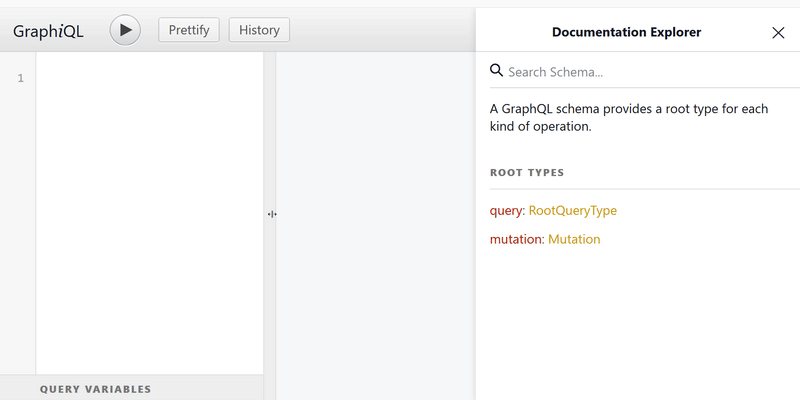The height and width of the screenshot is (400, 800).
Task: Click the GraphQL schema description text
Action: [629, 117]
